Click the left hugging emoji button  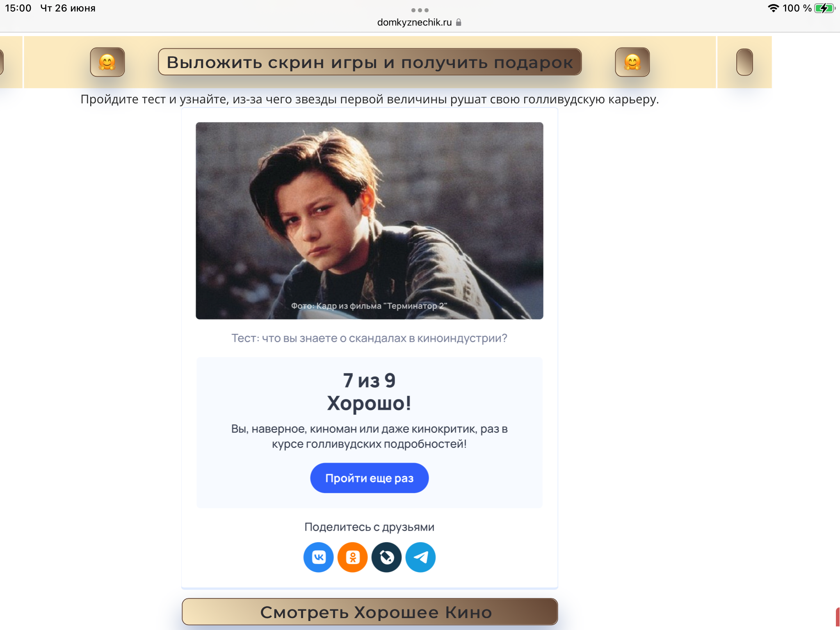point(107,62)
